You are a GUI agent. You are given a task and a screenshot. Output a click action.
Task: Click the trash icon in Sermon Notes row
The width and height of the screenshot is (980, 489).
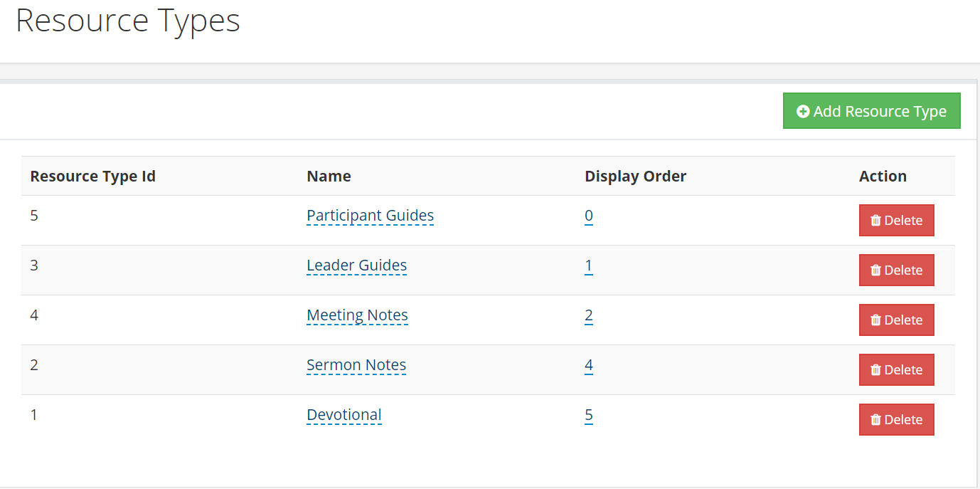(875, 369)
